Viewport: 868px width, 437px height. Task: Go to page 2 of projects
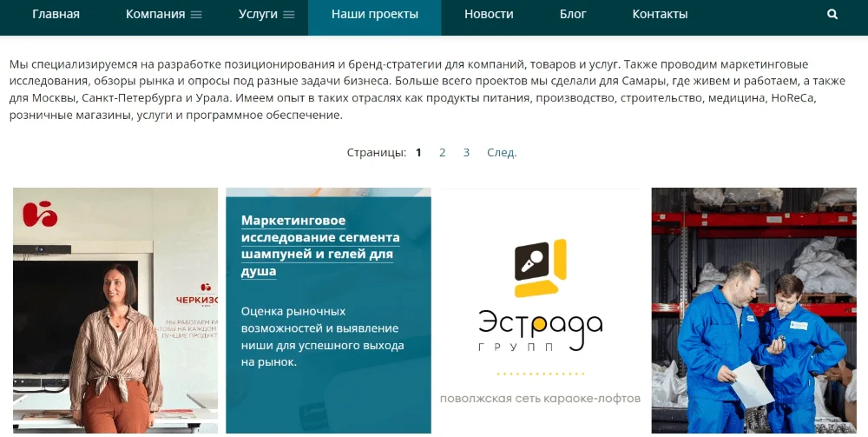(x=443, y=152)
